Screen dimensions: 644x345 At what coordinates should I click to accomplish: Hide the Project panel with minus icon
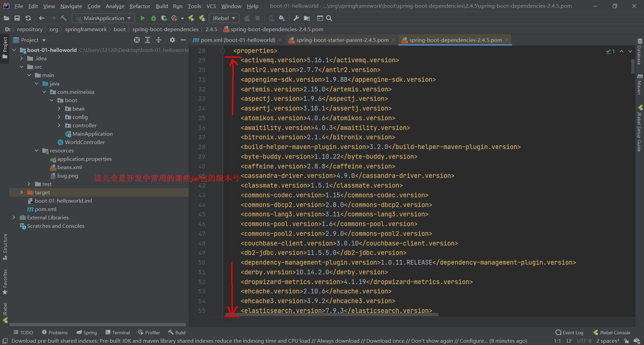coord(183,40)
